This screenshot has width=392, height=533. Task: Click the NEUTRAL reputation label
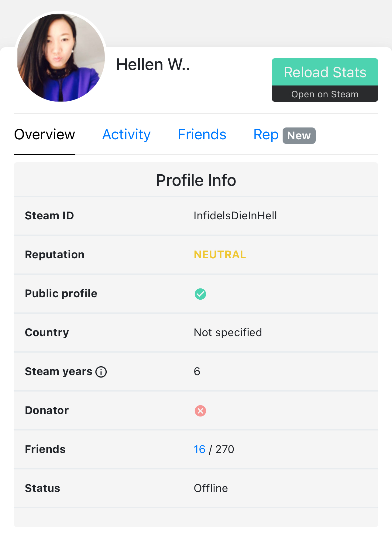point(220,255)
